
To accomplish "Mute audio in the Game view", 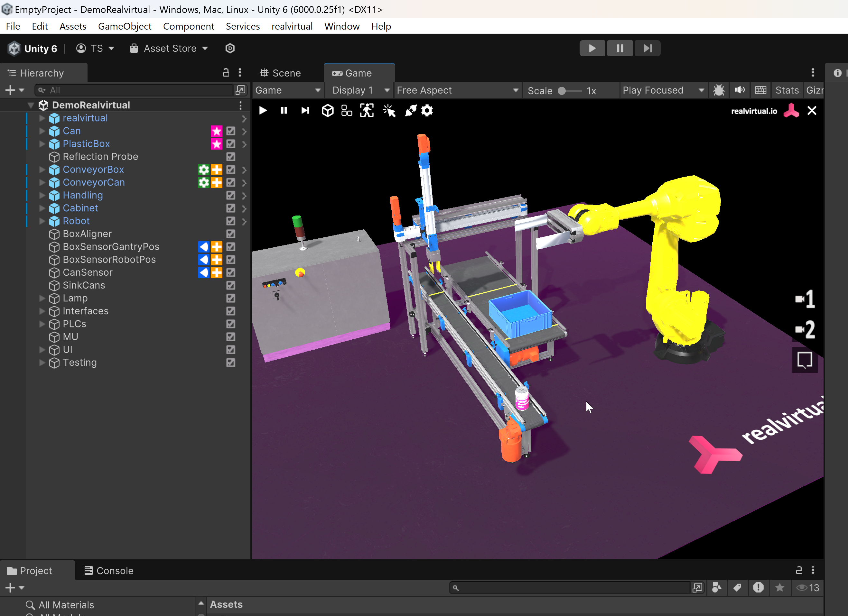I will click(740, 90).
